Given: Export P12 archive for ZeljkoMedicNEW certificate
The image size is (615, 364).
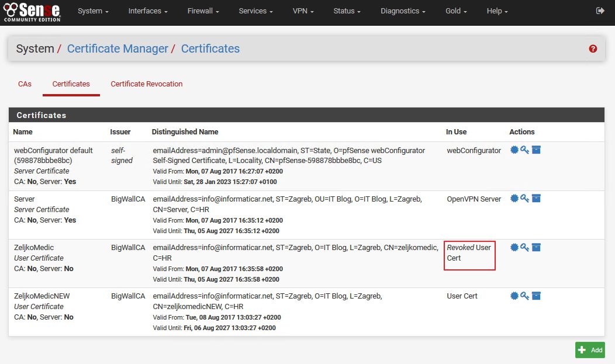Looking at the screenshot, I should 536,296.
